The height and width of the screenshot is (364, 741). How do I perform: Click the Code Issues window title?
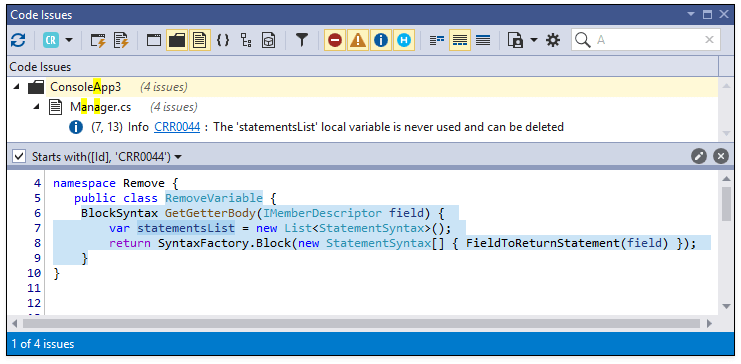point(41,15)
